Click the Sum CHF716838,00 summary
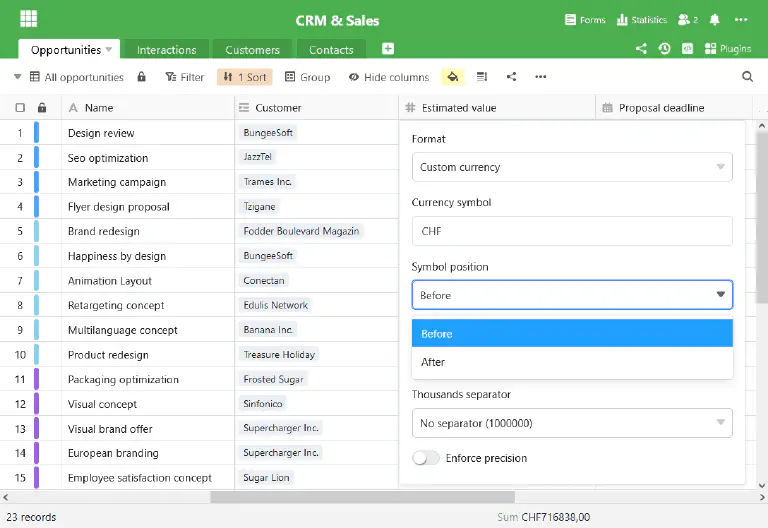 click(544, 517)
